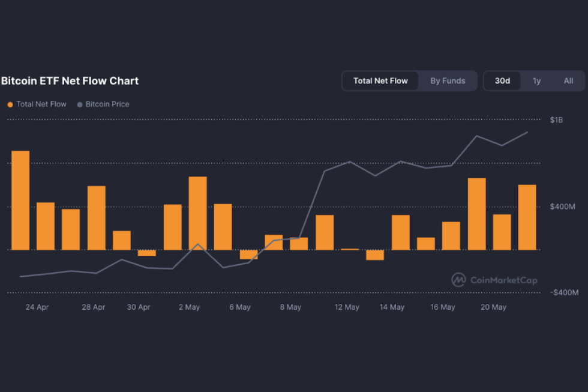This screenshot has width=588, height=392.
Task: Switch to the By Funds tab
Action: point(448,81)
